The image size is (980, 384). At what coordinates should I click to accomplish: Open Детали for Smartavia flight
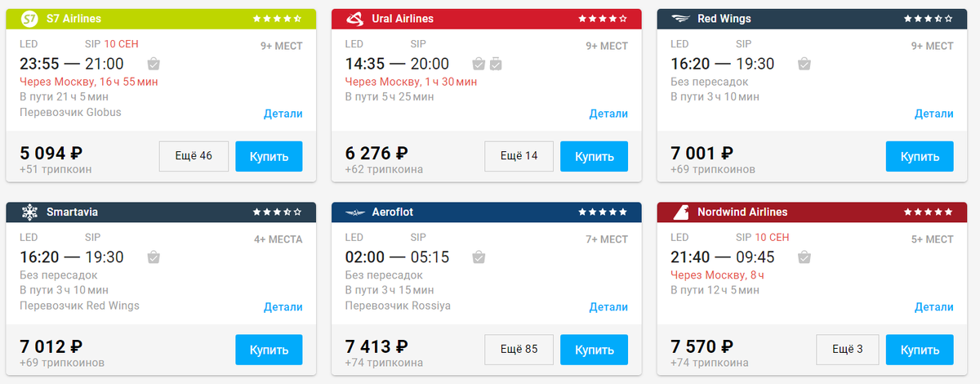[283, 307]
